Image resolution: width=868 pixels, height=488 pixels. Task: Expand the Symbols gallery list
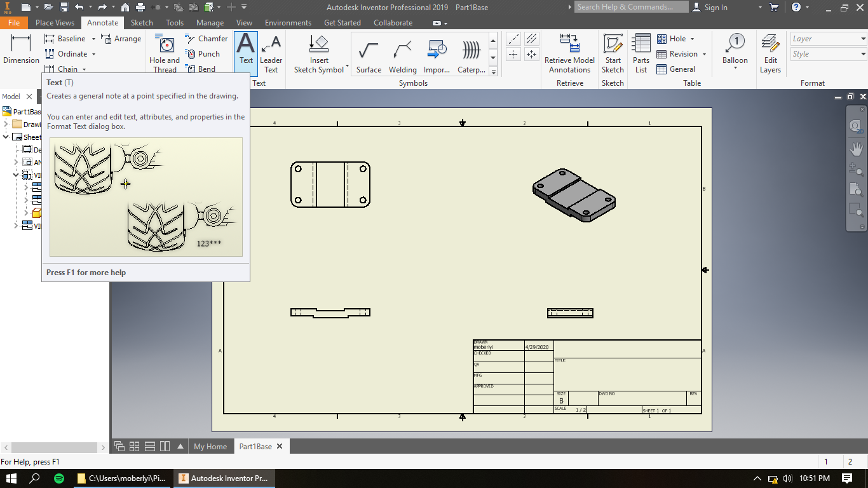pyautogui.click(x=494, y=72)
